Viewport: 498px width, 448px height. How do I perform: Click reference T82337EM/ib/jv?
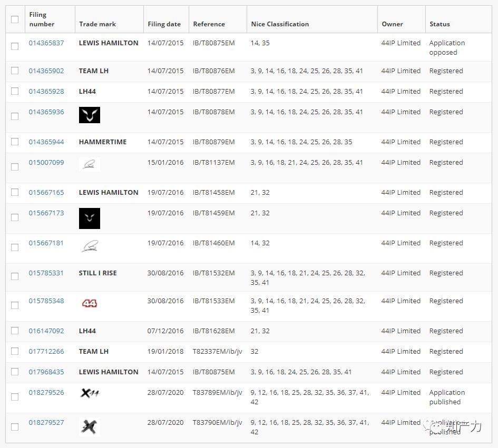tap(218, 352)
